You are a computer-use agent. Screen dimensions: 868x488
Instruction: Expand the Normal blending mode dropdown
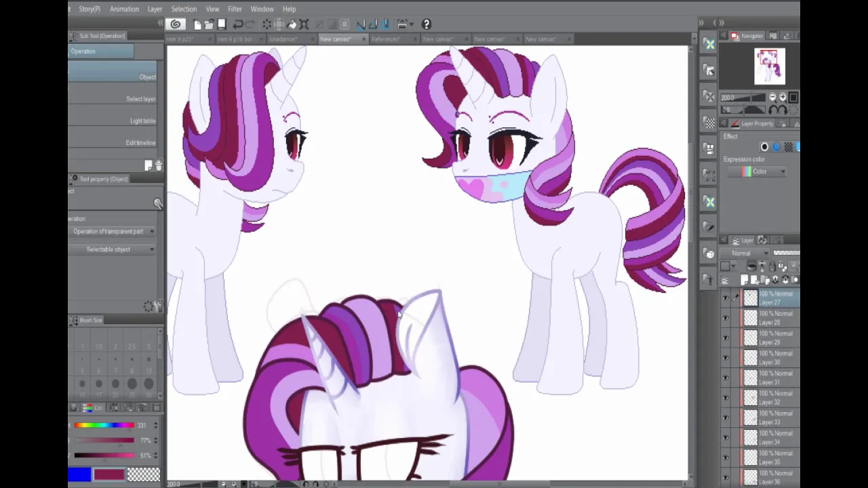tap(745, 253)
